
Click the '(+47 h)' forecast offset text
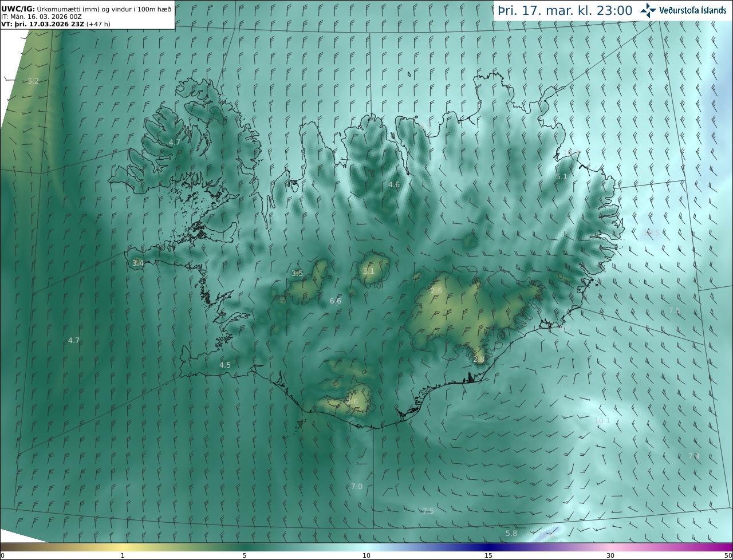coord(98,25)
